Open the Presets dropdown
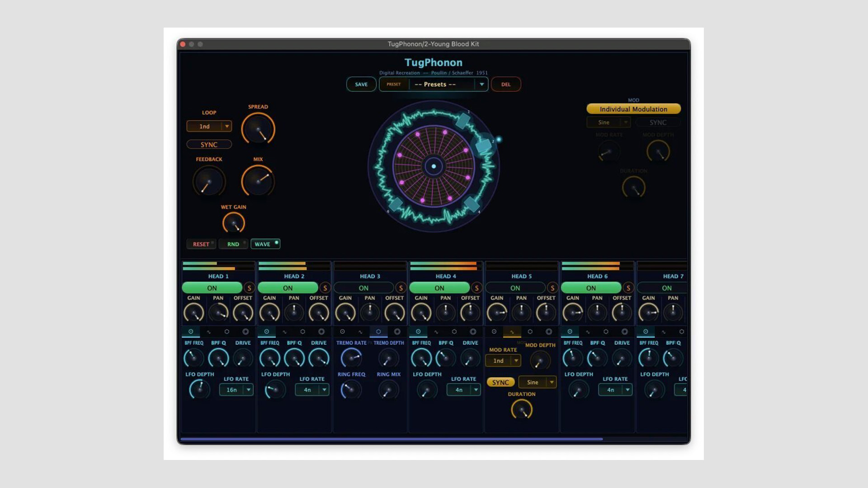This screenshot has width=868, height=488. point(434,84)
